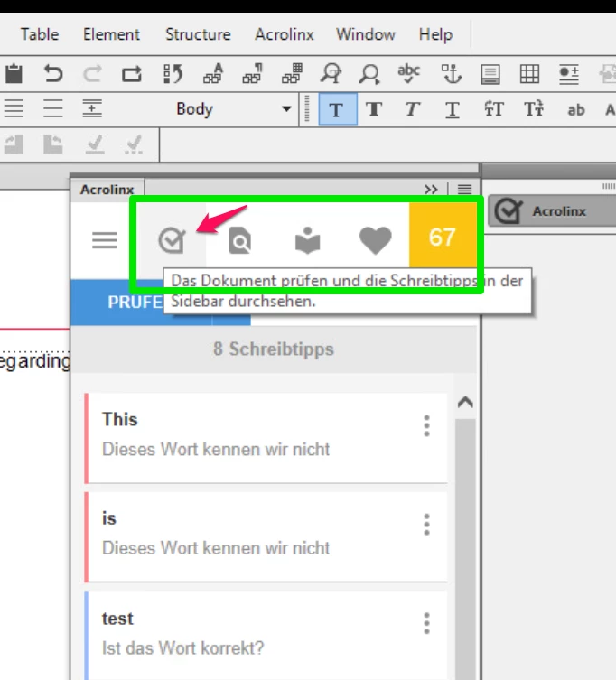Click the yellow score 67 badge

[443, 237]
